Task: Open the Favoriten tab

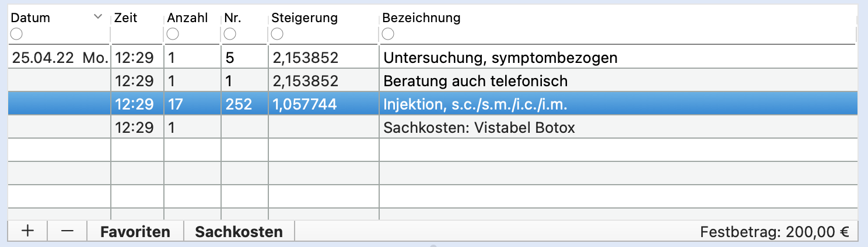Action: pyautogui.click(x=135, y=231)
